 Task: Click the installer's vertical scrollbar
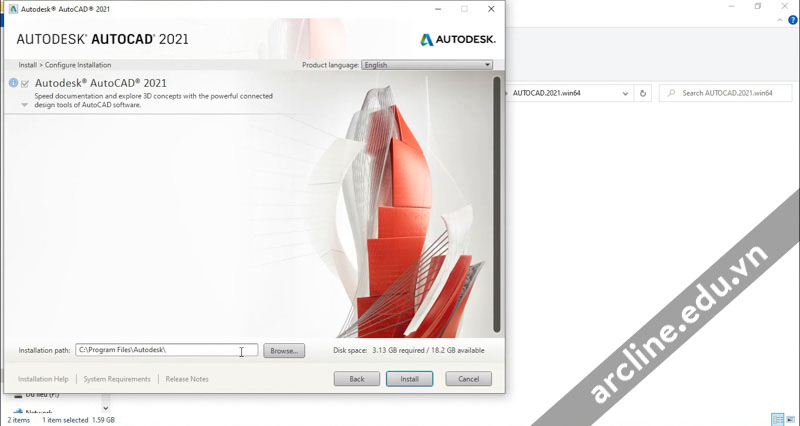(497, 200)
